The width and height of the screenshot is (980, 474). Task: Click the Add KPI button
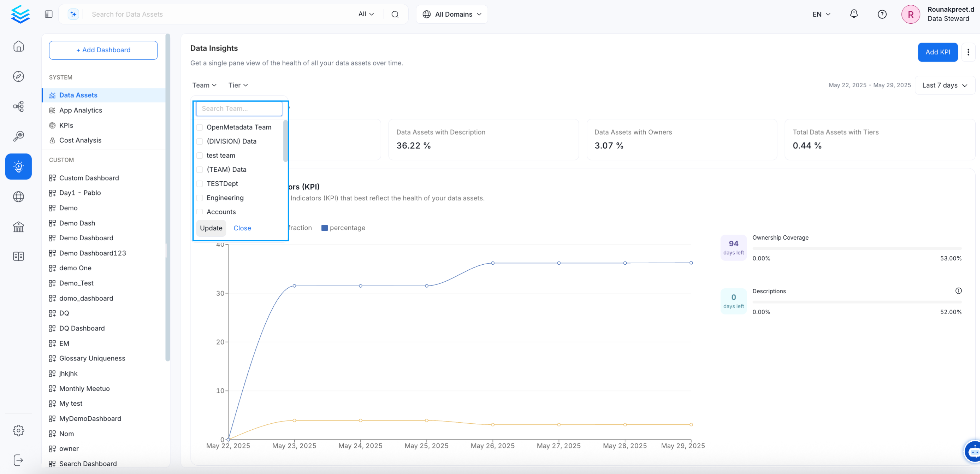click(x=938, y=52)
